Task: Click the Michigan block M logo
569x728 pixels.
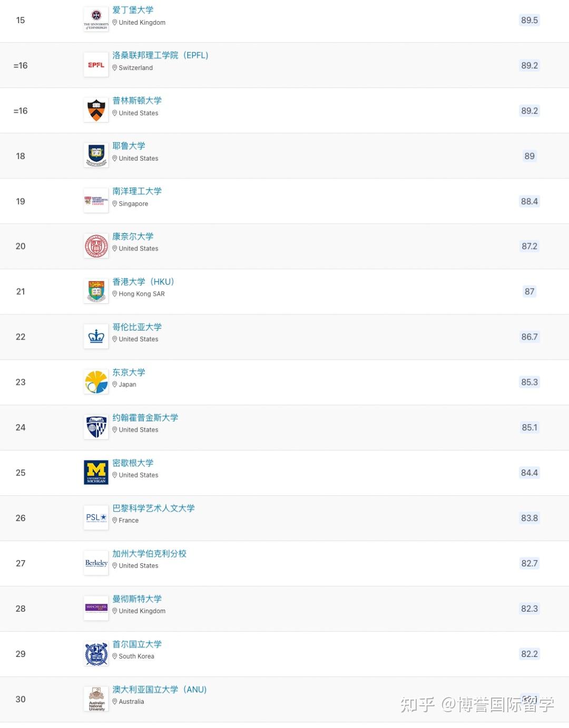Action: pyautogui.click(x=96, y=473)
